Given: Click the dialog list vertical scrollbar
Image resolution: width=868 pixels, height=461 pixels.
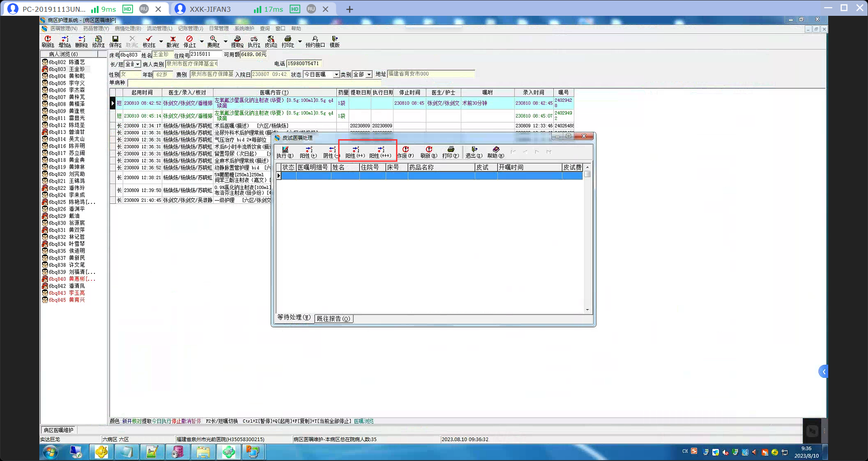Looking at the screenshot, I should [x=587, y=239].
